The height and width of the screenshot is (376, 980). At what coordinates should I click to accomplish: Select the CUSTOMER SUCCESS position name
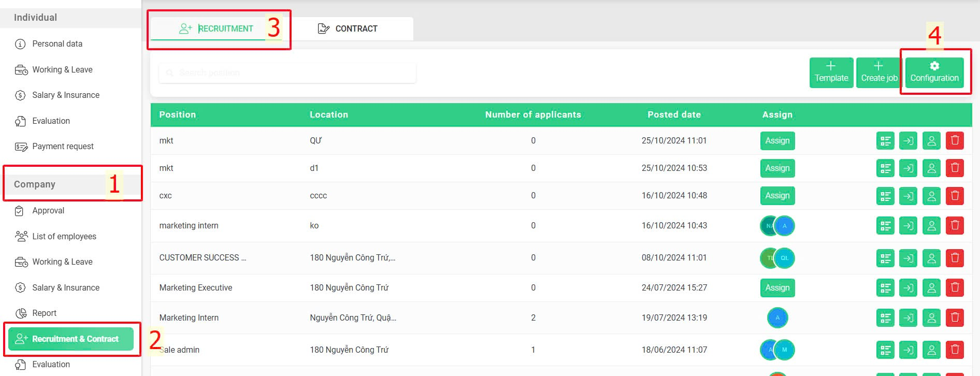(x=203, y=258)
